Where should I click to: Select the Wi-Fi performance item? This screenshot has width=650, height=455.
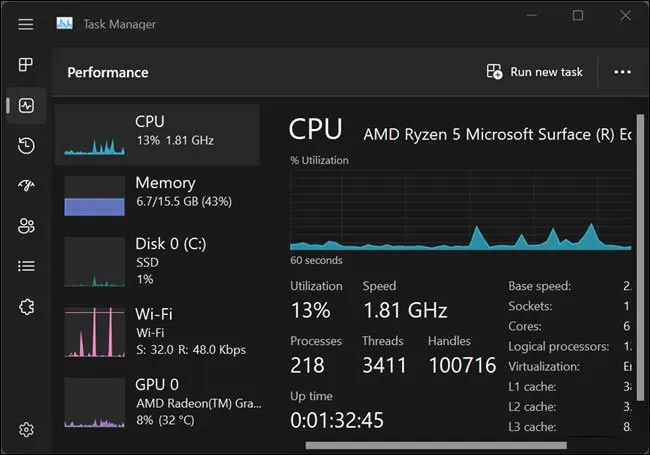157,330
